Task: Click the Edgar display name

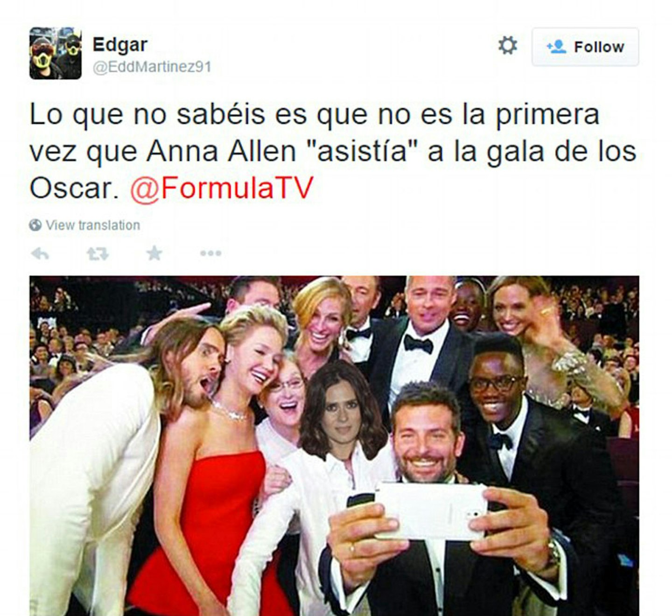Action: click(x=120, y=45)
